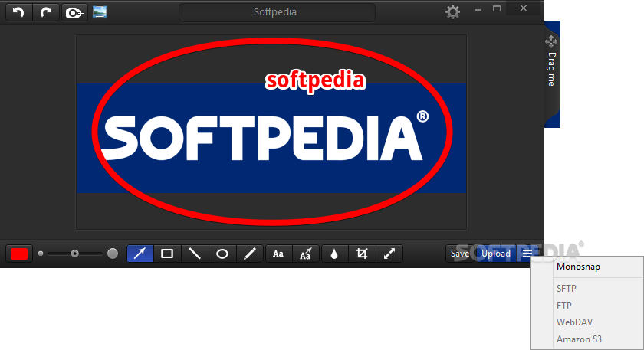644x350 pixels.
Task: Select the Text tool
Action: coord(278,254)
